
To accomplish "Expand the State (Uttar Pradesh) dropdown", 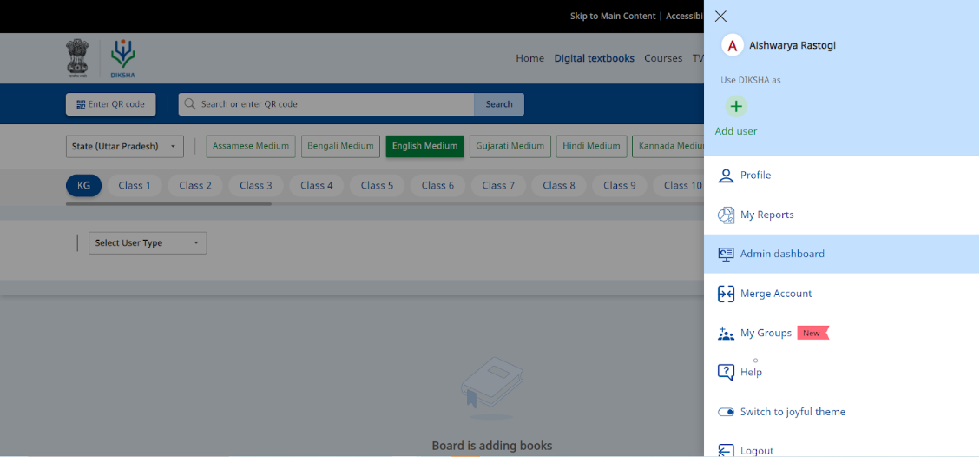I will pyautogui.click(x=124, y=147).
